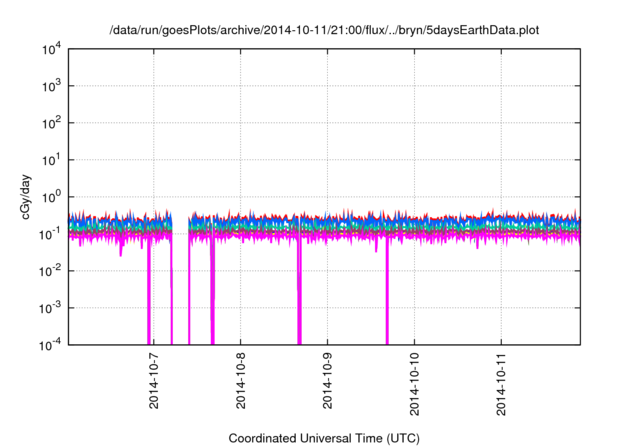Click the 2014-10-11 date tick label

pos(502,384)
